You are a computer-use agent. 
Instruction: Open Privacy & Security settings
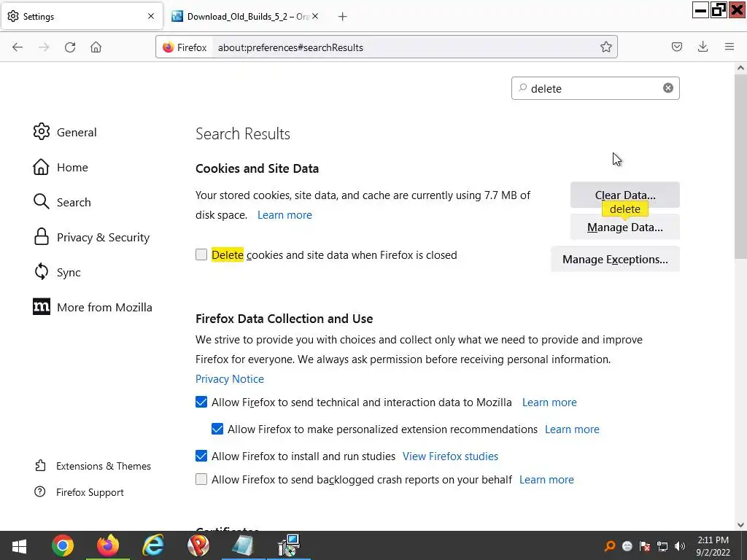(91, 237)
